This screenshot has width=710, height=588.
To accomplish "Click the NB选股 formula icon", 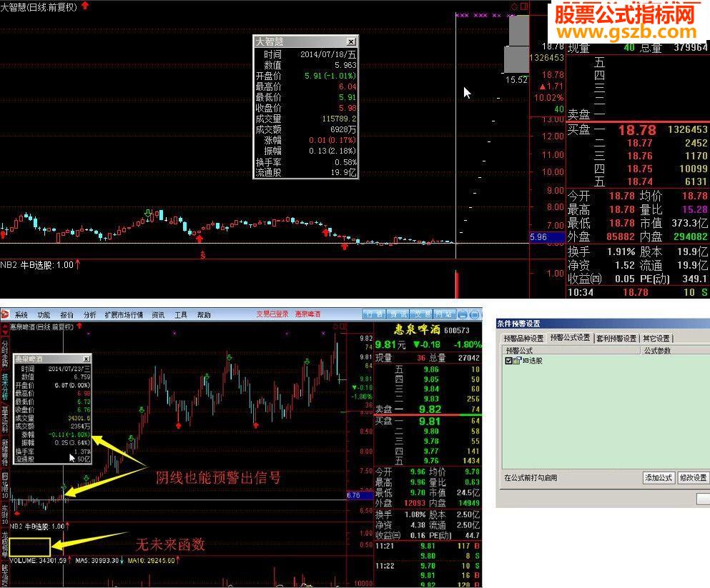I will coord(517,361).
